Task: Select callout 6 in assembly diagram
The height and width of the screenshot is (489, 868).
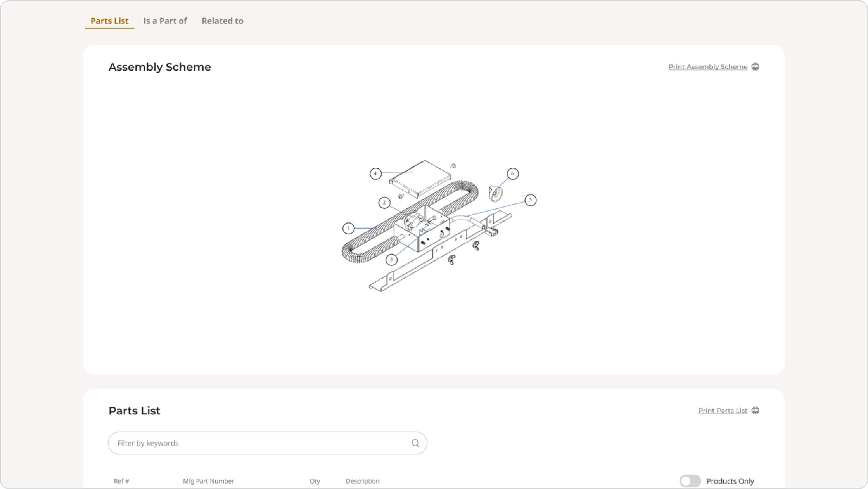Action: click(x=512, y=173)
